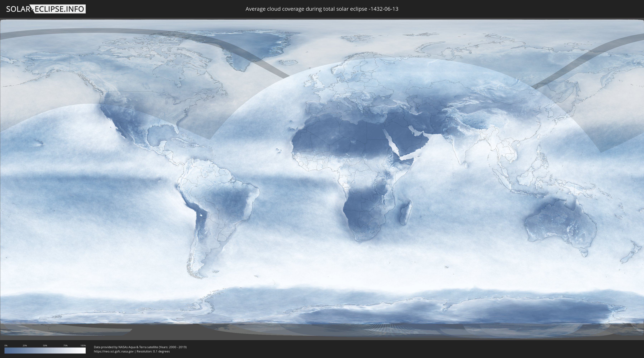Click the 50% legend label
This screenshot has width=644, height=358.
(45, 345)
